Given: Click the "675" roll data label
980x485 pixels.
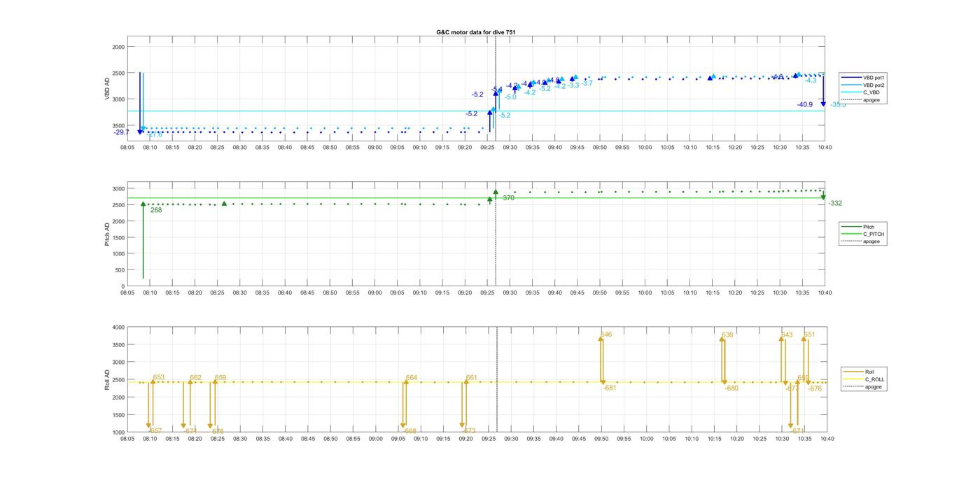Looking at the screenshot, I should point(218,431).
